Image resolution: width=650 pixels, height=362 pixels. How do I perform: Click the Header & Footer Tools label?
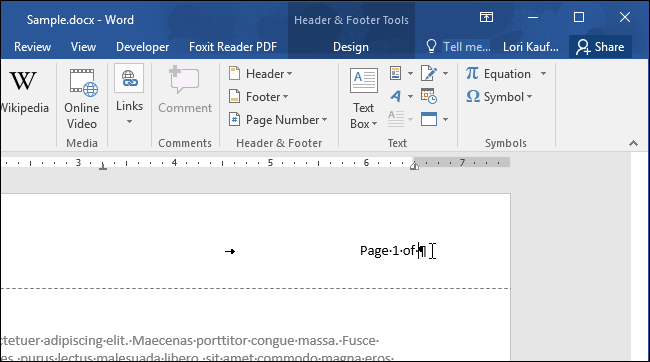pyautogui.click(x=351, y=20)
